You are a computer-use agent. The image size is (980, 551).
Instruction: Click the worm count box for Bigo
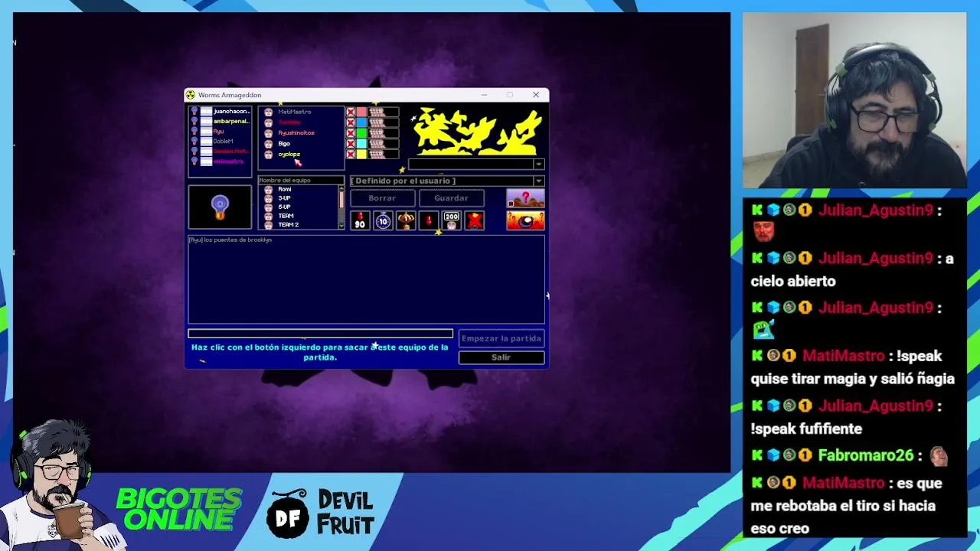point(384,144)
